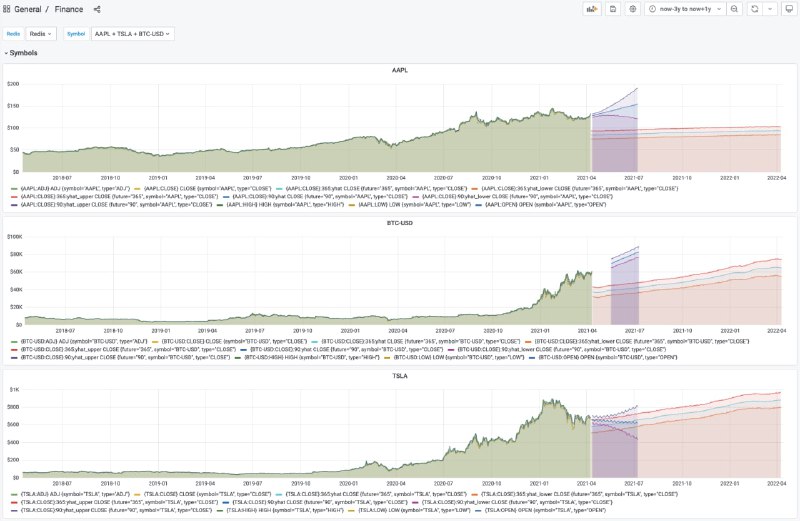The height and width of the screenshot is (521, 800).
Task: Open the refresh interval dropdown arrow
Action: pyautogui.click(x=770, y=9)
